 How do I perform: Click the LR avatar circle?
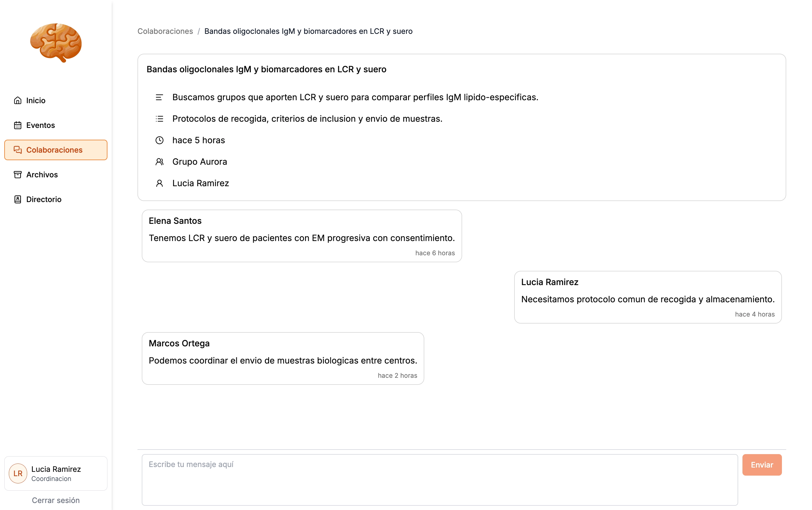(x=18, y=473)
